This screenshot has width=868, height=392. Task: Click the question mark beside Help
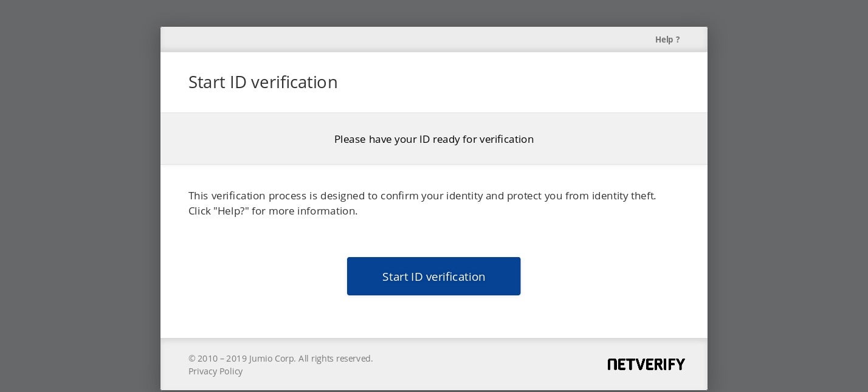pos(677,40)
